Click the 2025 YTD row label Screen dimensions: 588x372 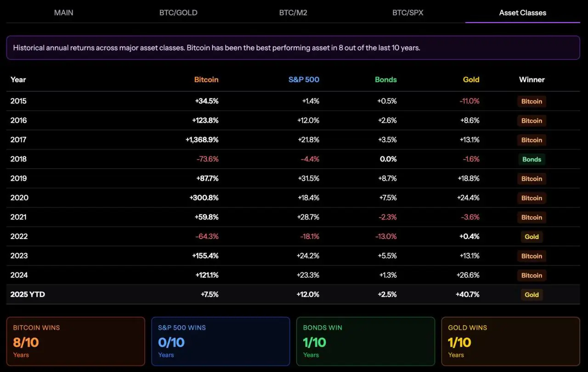point(28,294)
